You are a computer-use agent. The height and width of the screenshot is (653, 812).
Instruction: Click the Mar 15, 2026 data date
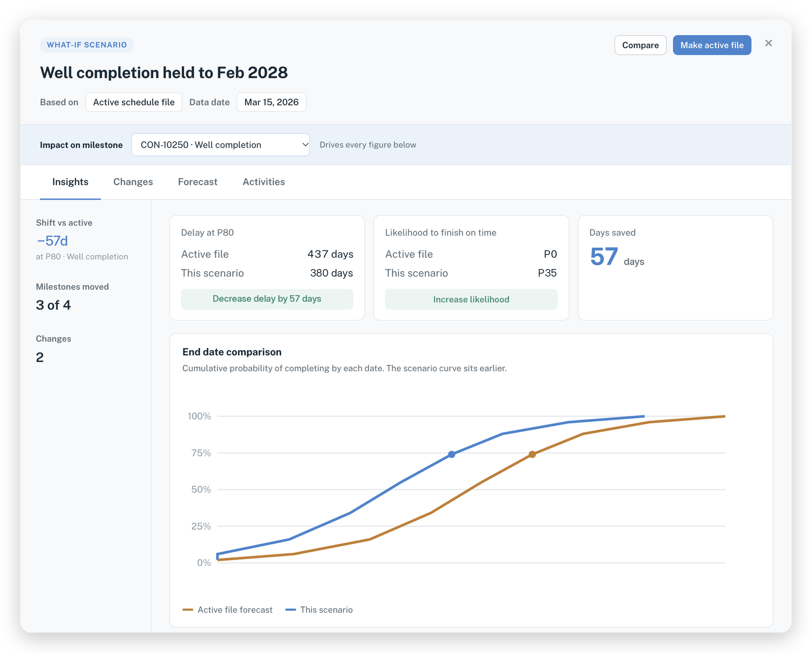272,102
